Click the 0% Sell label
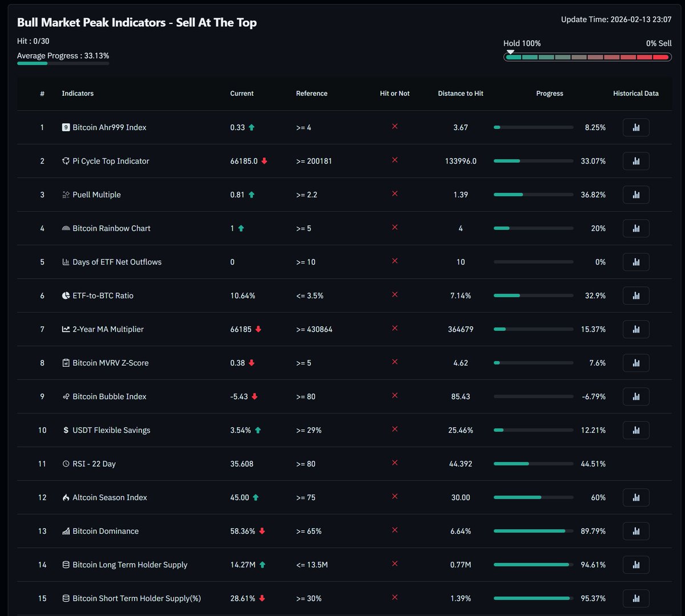 [x=659, y=43]
